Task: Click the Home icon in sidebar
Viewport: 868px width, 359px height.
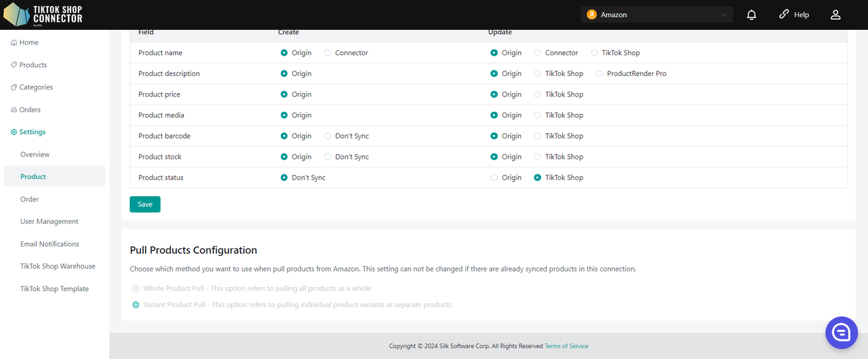Action: 14,43
